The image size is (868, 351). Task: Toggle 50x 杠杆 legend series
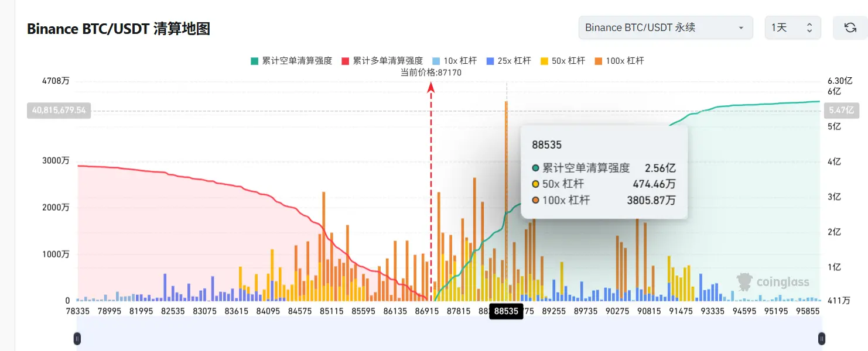tap(562, 60)
